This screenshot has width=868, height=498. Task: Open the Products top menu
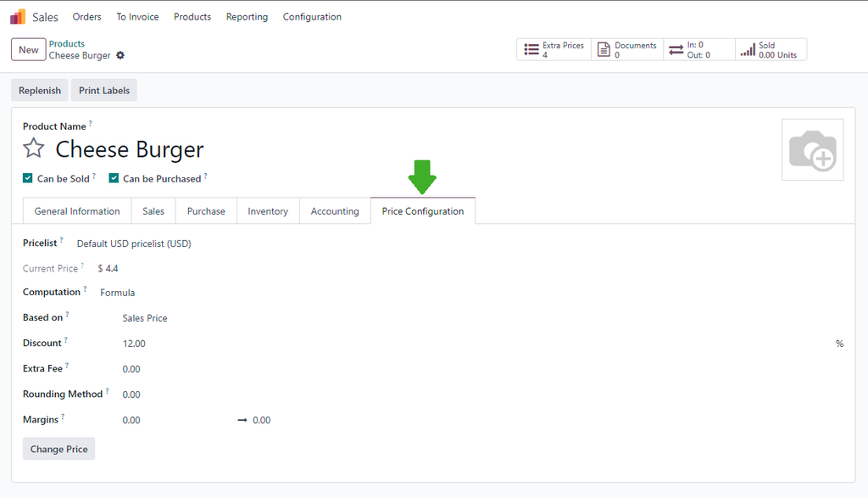192,17
